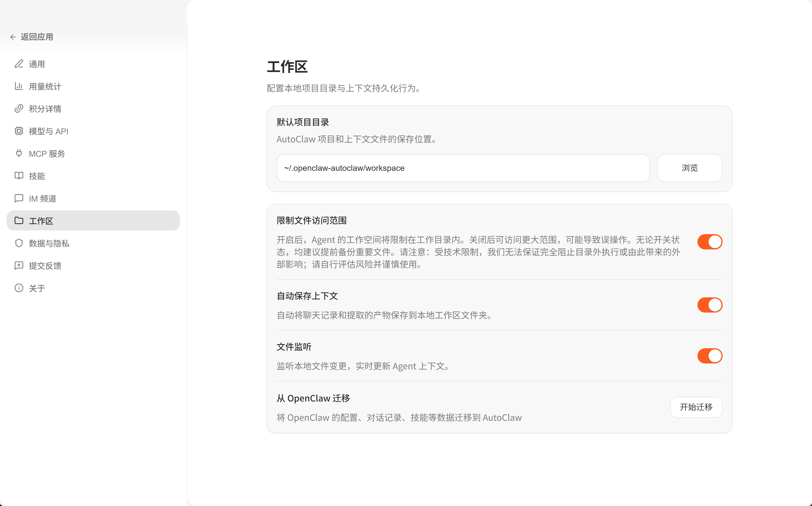This screenshot has height=506, width=812.
Task: Click the chip icon for 模型与 API
Action: coord(19,131)
